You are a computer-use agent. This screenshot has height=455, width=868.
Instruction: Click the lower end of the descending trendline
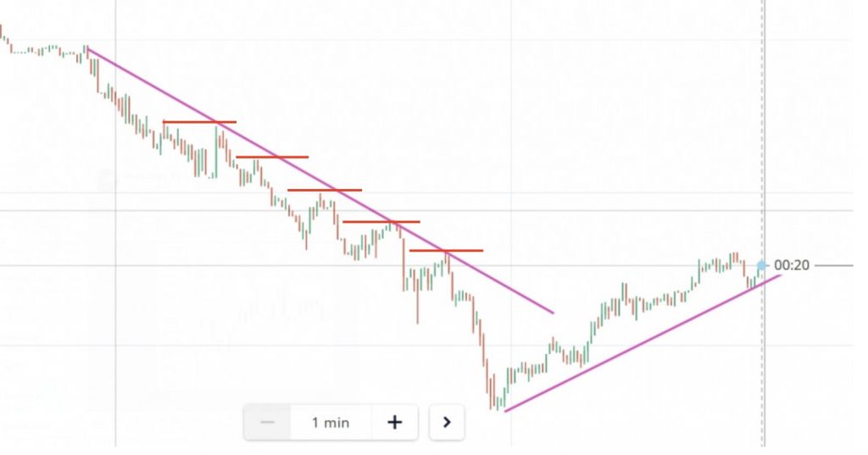(553, 313)
